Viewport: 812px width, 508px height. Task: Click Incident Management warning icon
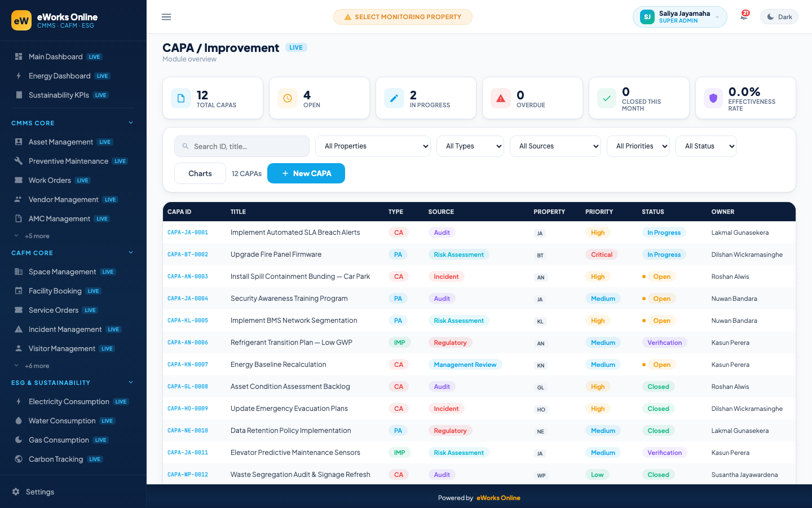19,329
